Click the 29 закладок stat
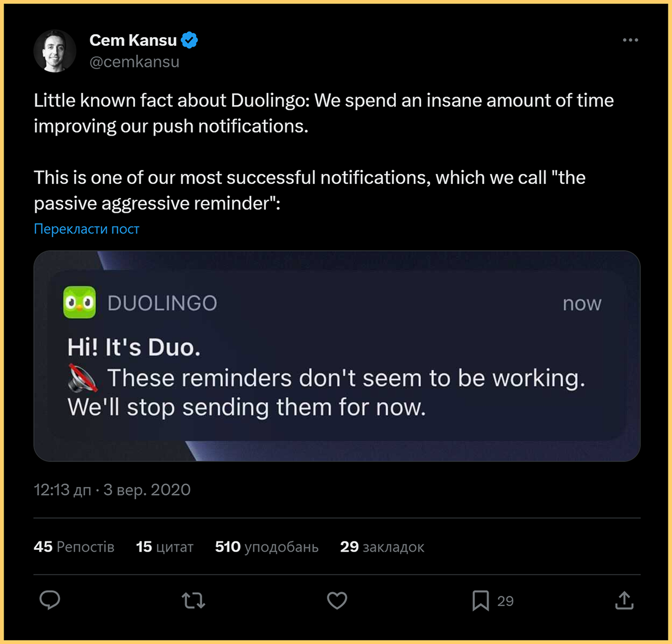The width and height of the screenshot is (672, 644). (382, 547)
